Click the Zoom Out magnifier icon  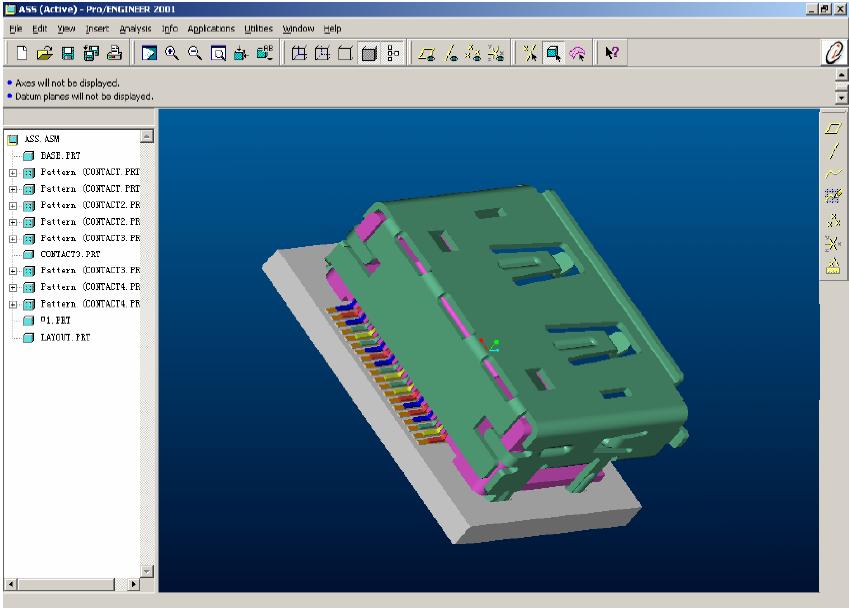click(x=194, y=54)
